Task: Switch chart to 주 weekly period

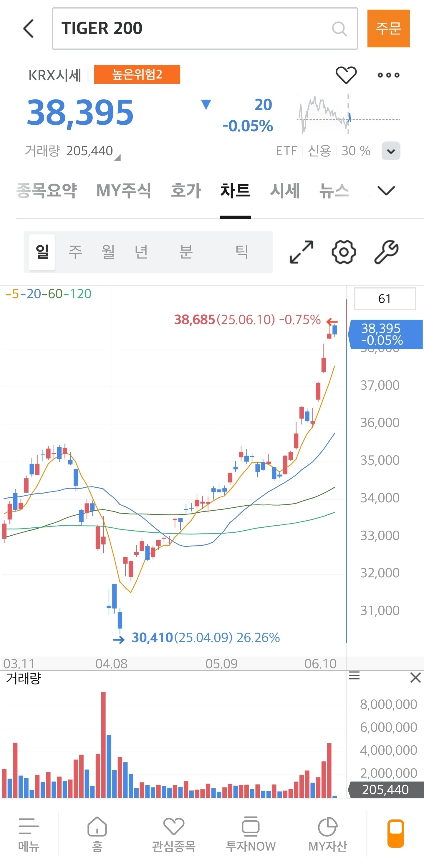Action: [x=75, y=252]
